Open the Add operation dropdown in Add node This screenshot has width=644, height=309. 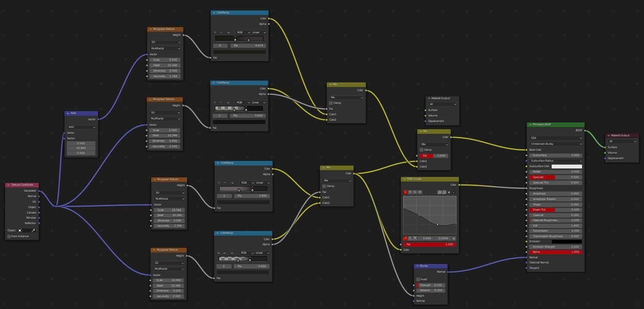(x=81, y=127)
